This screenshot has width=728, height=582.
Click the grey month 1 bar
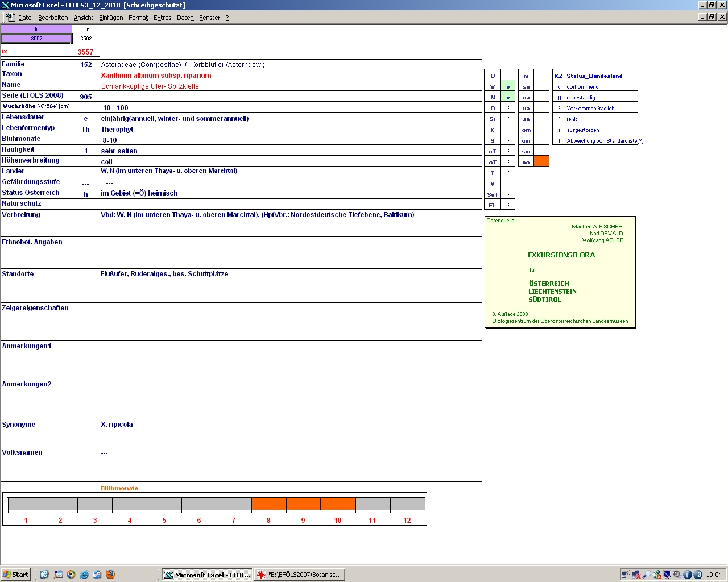click(x=26, y=504)
